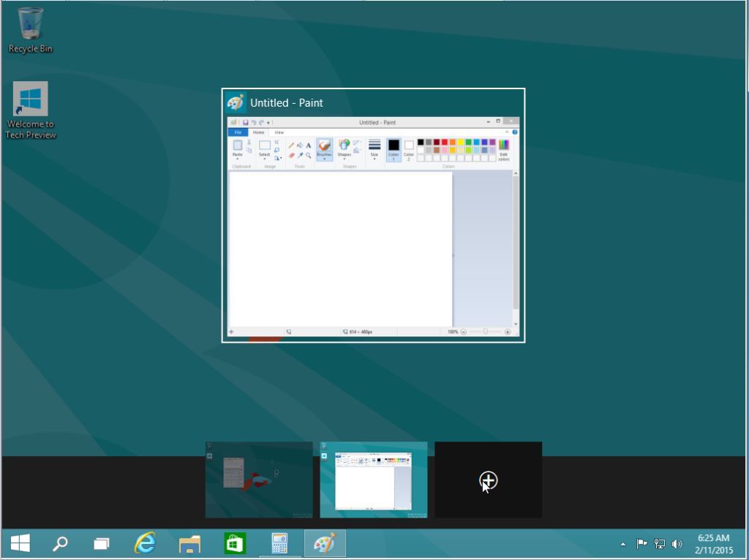Select Color 2 white box

(409, 150)
